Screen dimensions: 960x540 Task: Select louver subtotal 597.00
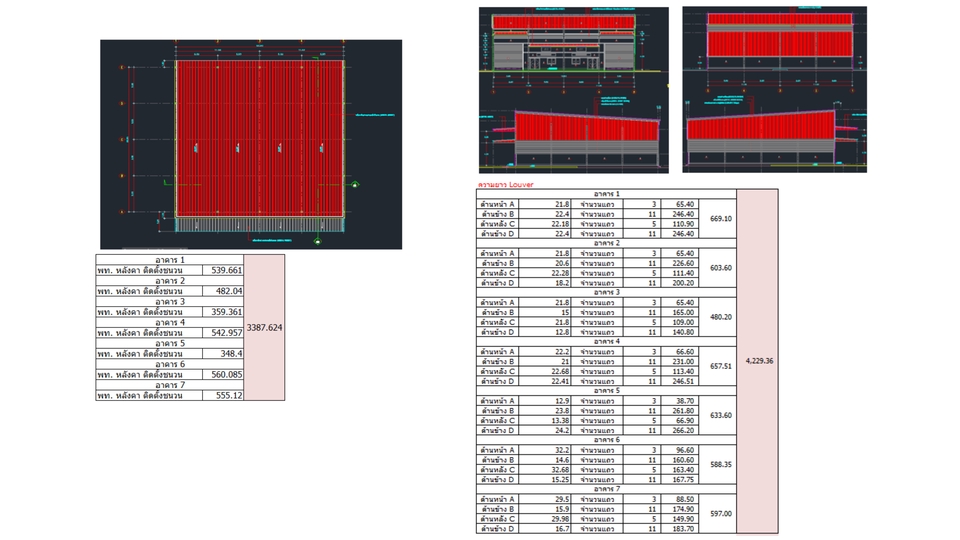tap(720, 513)
